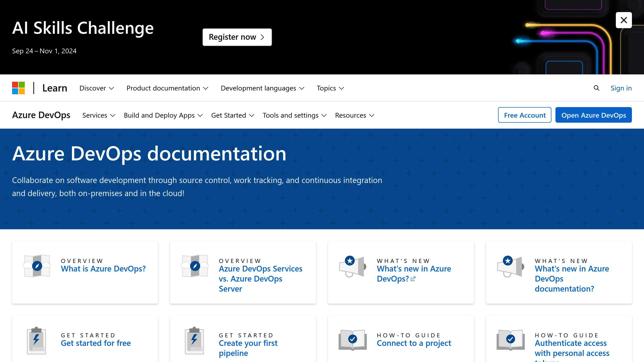Screen dimensions: 644x362
Task: Click the search magnifier icon
Action: (x=596, y=88)
